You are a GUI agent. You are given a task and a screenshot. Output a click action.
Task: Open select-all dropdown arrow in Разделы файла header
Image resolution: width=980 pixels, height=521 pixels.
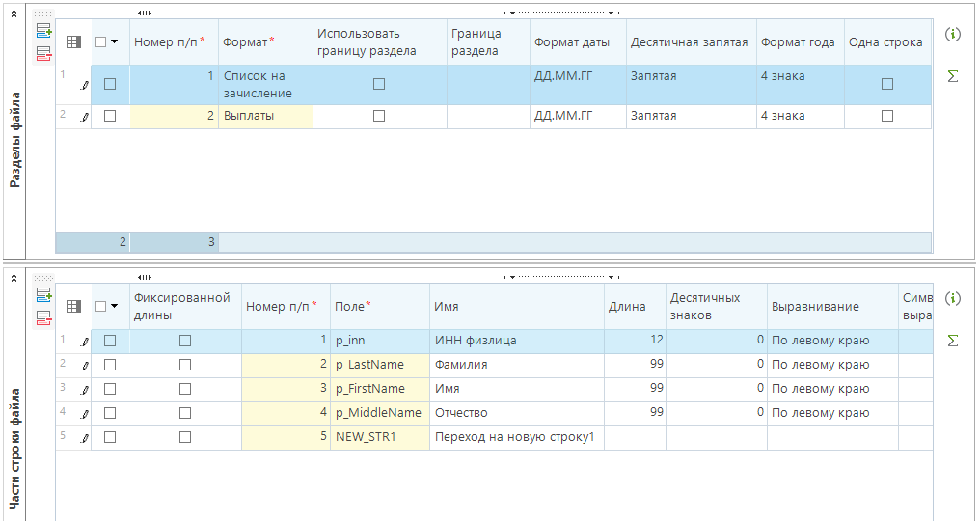pyautogui.click(x=115, y=42)
